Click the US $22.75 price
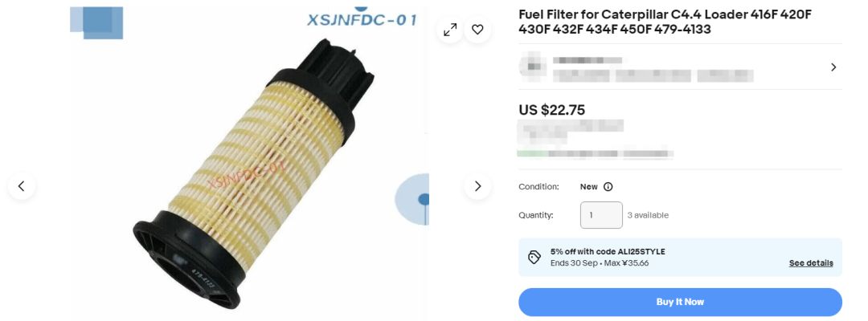The height and width of the screenshot is (321, 868). pos(552,110)
